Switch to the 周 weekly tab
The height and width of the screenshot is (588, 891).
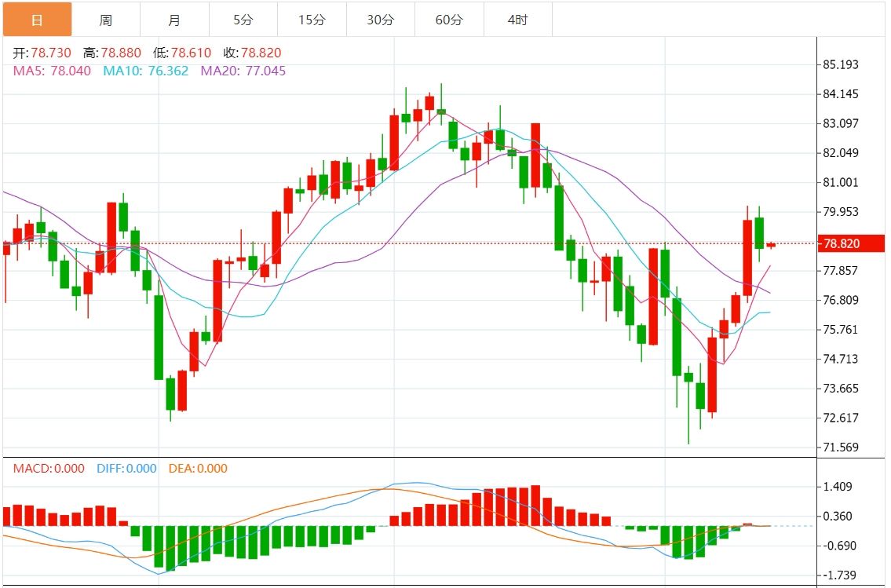pos(106,20)
